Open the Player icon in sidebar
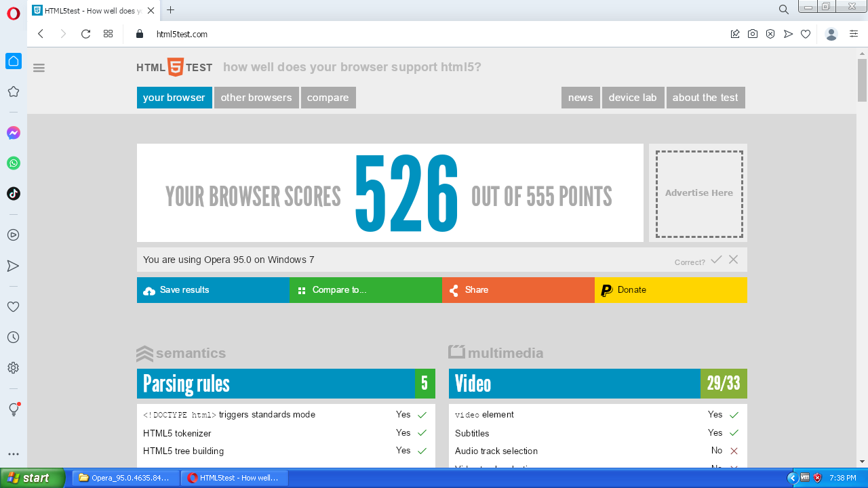Screen dimensions: 868x488 click(14, 235)
